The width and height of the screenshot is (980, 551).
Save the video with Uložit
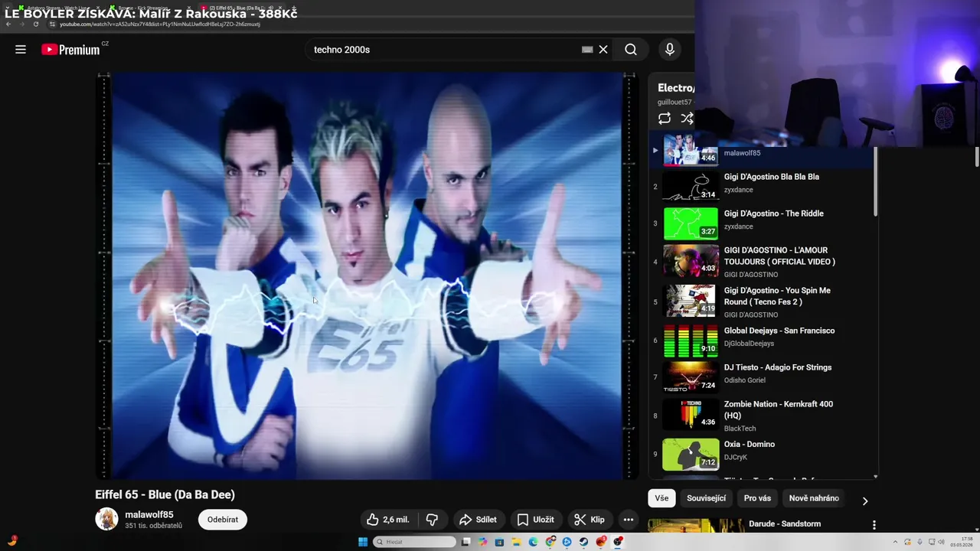point(535,520)
